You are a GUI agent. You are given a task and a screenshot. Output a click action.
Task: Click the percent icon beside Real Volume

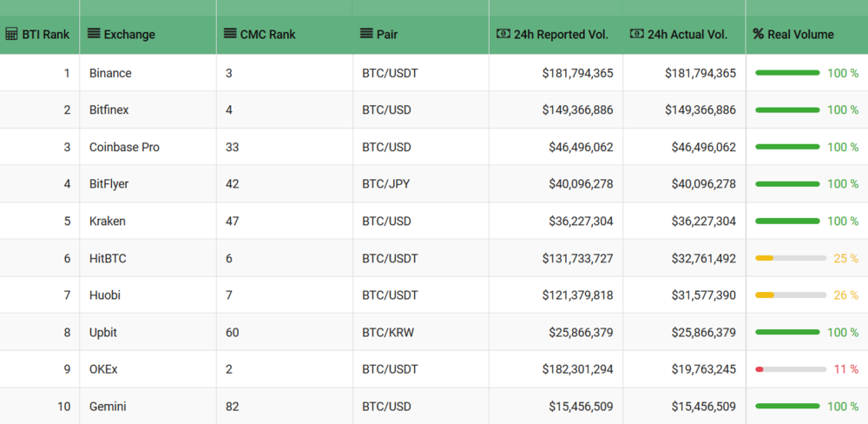click(x=758, y=34)
